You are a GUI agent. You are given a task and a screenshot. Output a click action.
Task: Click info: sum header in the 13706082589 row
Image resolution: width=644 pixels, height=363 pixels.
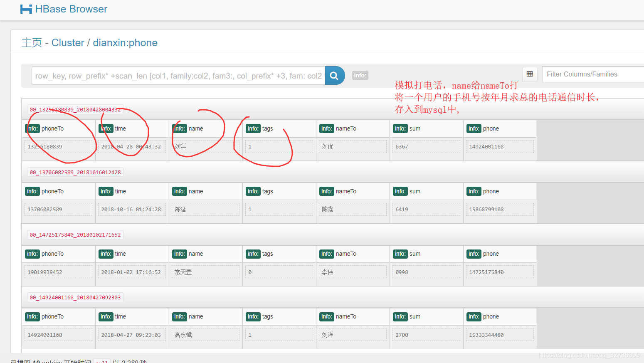pos(407,191)
